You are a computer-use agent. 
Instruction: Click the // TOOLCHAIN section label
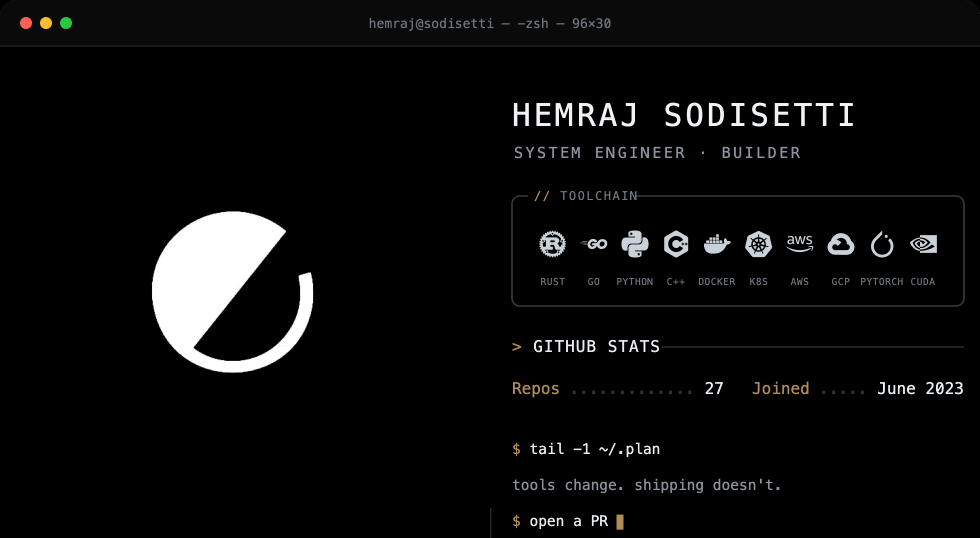click(x=586, y=195)
